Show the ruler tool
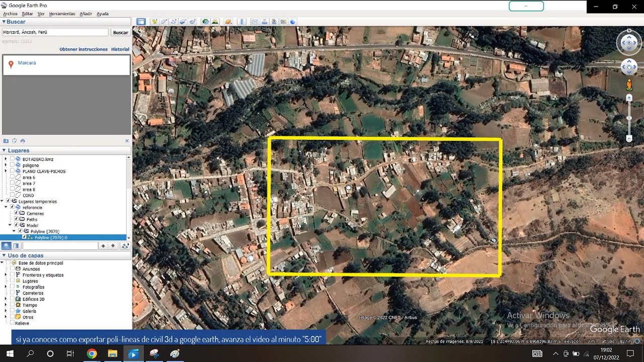 pyautogui.click(x=242, y=22)
